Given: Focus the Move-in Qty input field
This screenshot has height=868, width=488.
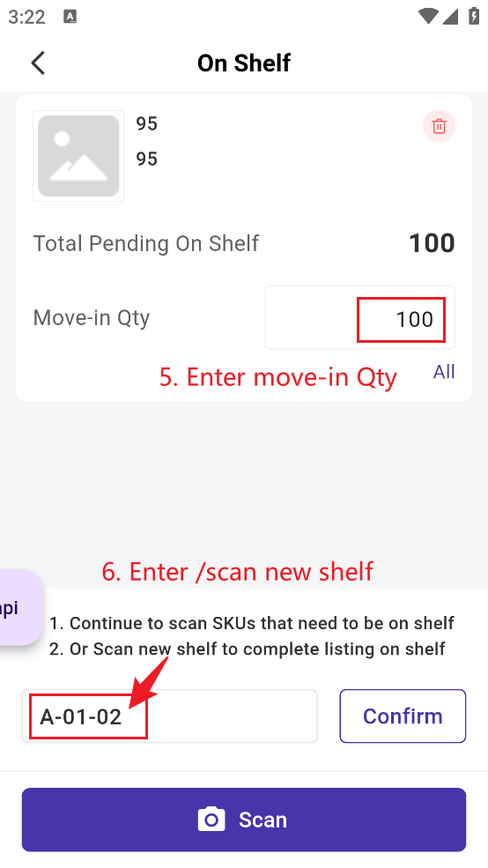Looking at the screenshot, I should (359, 317).
